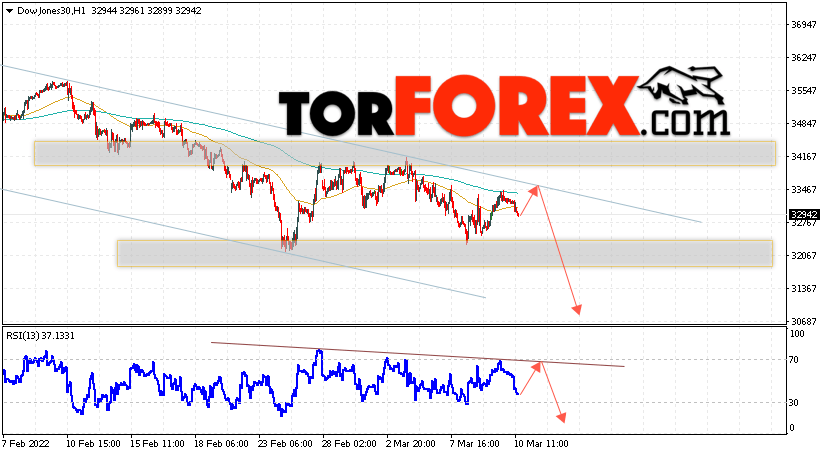The height and width of the screenshot is (455, 827).
Task: Click the 10 Feb 15:00 time label
Action: [93, 443]
